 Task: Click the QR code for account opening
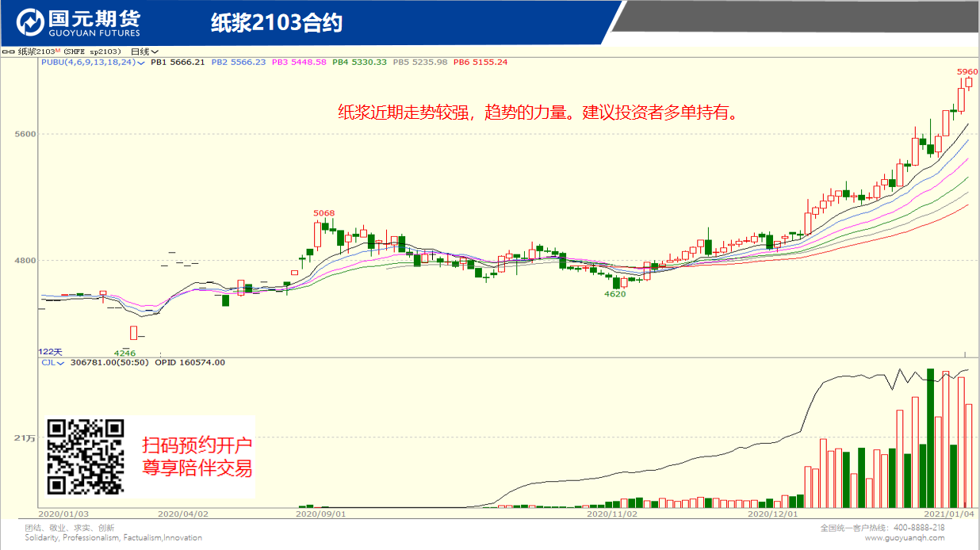pos(86,456)
